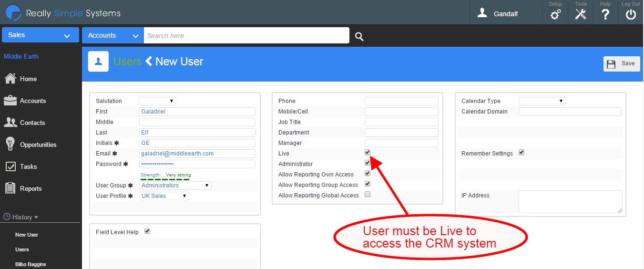Click the Password field

[197, 164]
